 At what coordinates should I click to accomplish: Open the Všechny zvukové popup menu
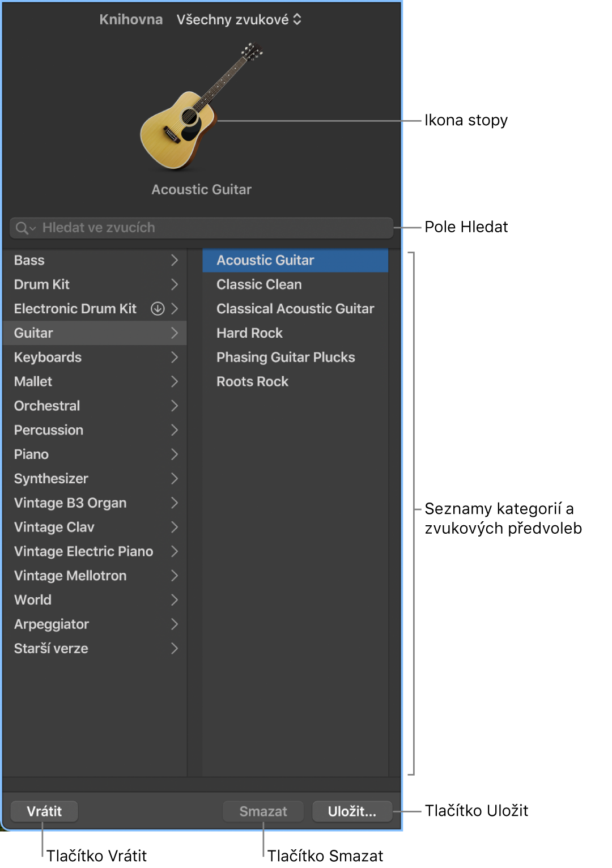click(x=239, y=20)
